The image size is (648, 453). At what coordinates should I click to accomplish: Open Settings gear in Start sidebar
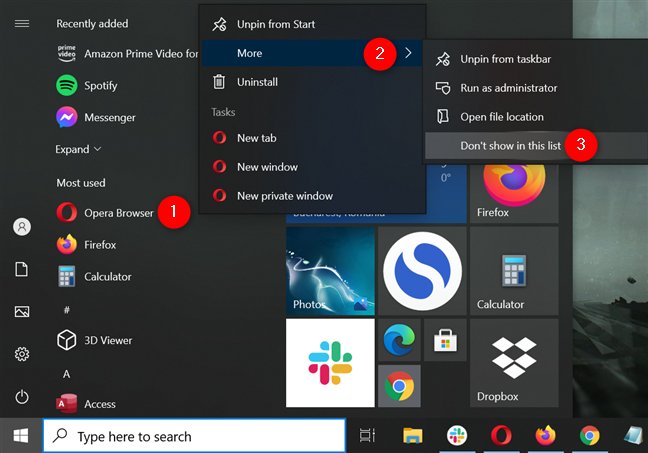click(x=22, y=354)
